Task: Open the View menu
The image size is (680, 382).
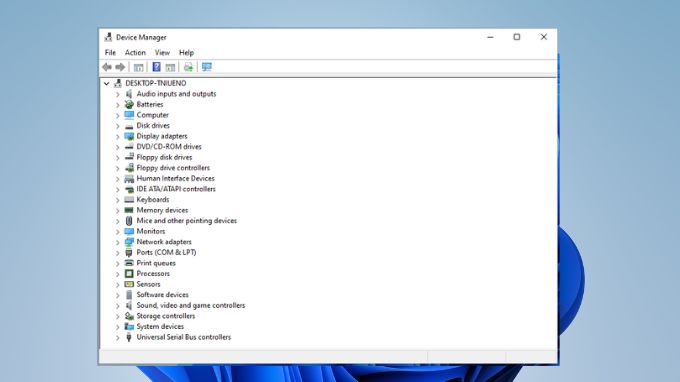Action: [x=162, y=52]
